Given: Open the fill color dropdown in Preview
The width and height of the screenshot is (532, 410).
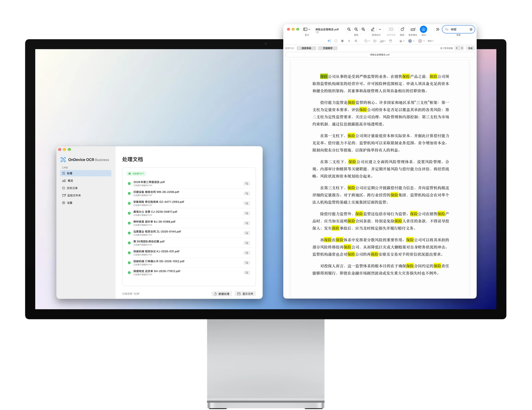Looking at the screenshot, I should click(422, 41).
